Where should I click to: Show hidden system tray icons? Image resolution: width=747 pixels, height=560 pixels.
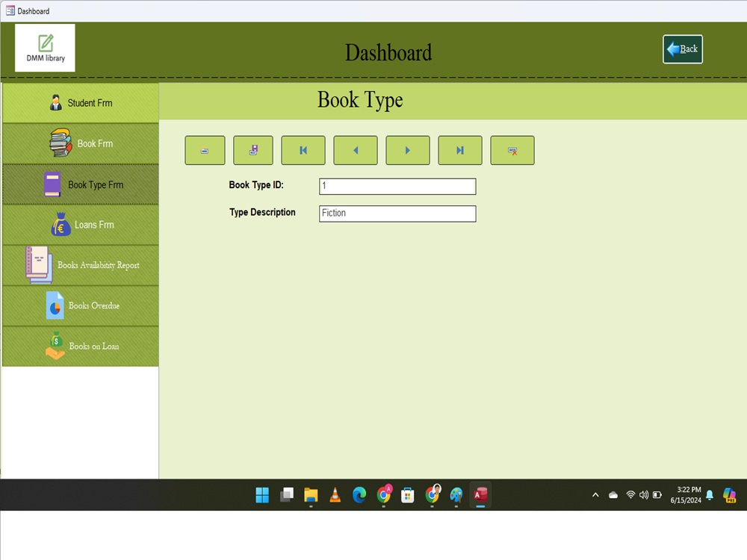click(595, 495)
